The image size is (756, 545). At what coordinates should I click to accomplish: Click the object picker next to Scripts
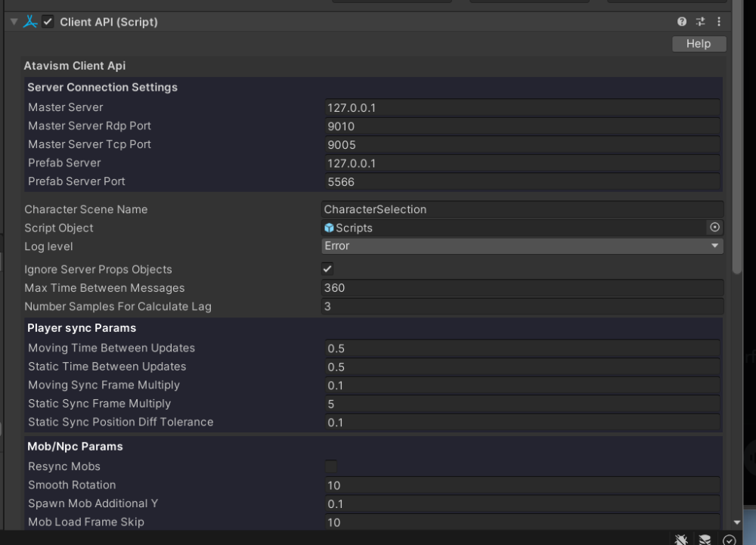click(715, 228)
